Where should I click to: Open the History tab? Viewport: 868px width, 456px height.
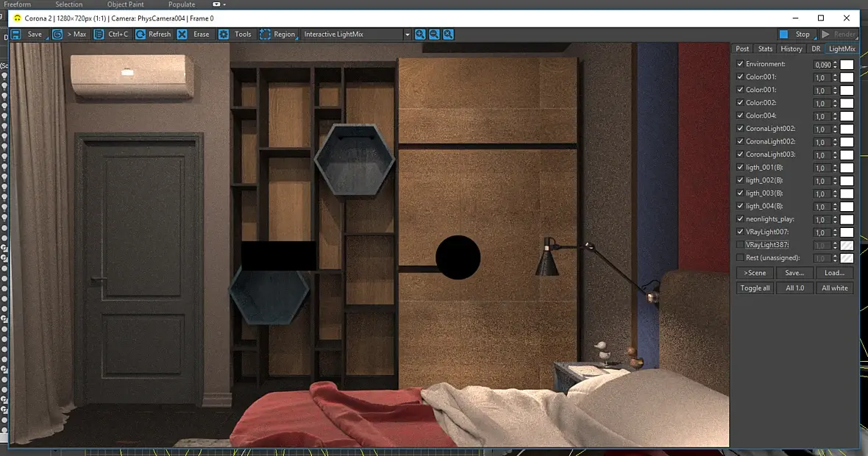[791, 49]
